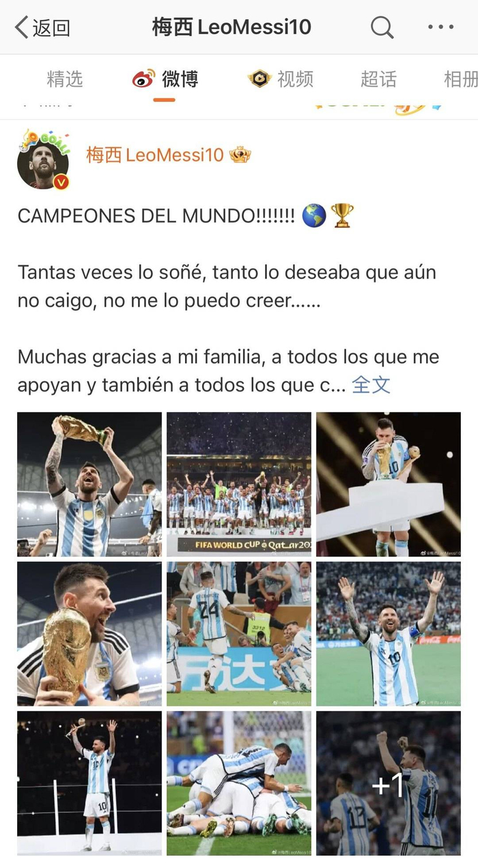Open Messi's profile avatar picture
The image size is (478, 868).
(43, 159)
